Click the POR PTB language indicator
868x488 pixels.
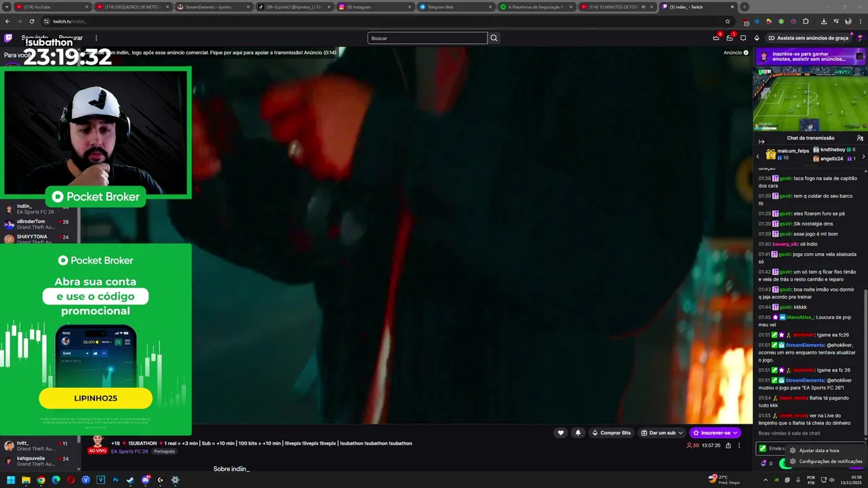(x=811, y=480)
